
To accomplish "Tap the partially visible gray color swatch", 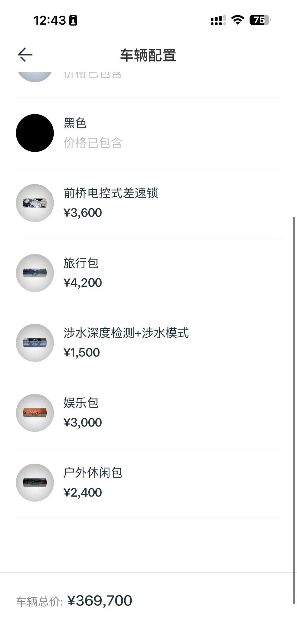I will (x=35, y=76).
